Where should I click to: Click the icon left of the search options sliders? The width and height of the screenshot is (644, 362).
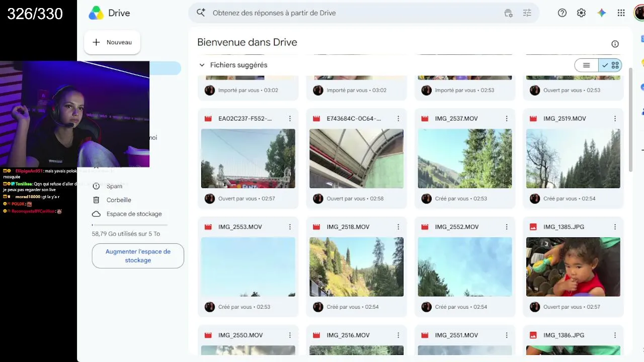pos(508,13)
